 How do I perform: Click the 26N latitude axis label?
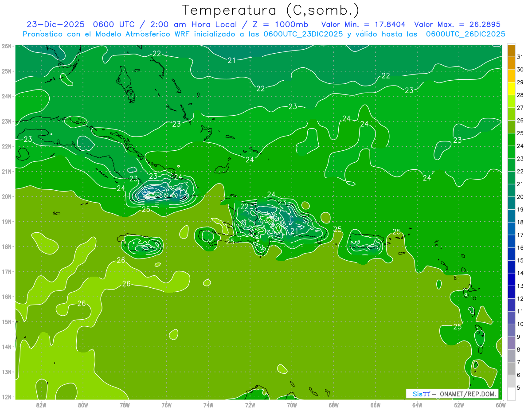(x=7, y=46)
